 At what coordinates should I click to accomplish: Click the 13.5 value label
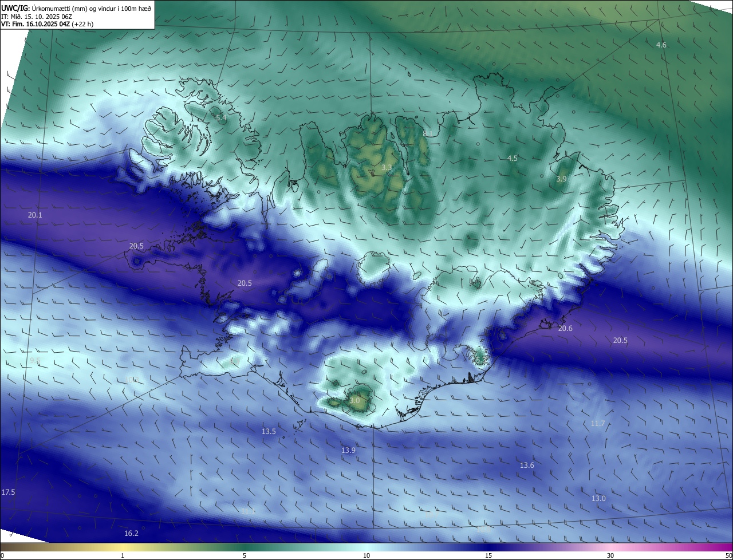click(x=269, y=431)
